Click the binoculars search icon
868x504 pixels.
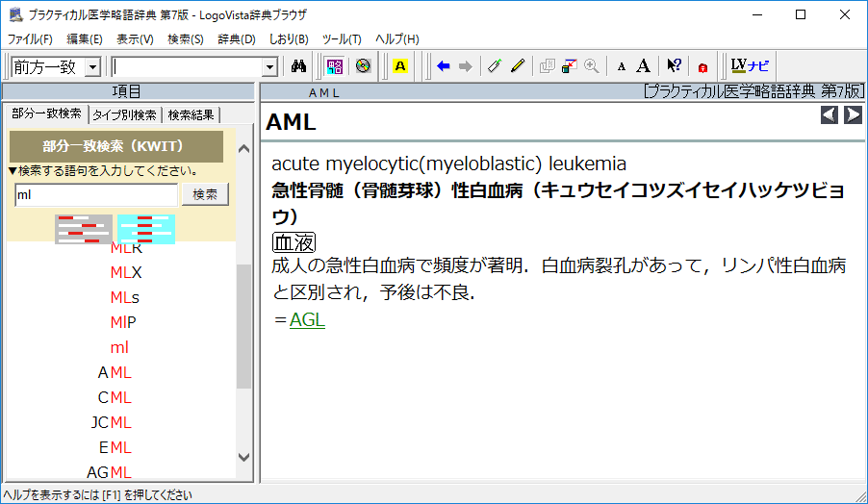pos(298,66)
